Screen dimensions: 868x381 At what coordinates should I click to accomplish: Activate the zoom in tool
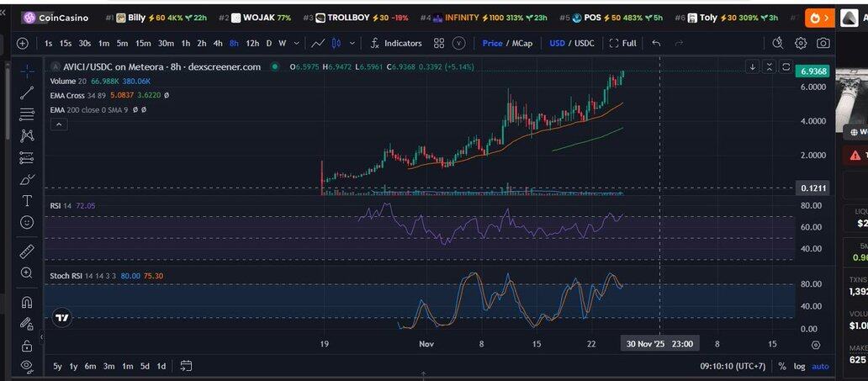click(x=27, y=273)
